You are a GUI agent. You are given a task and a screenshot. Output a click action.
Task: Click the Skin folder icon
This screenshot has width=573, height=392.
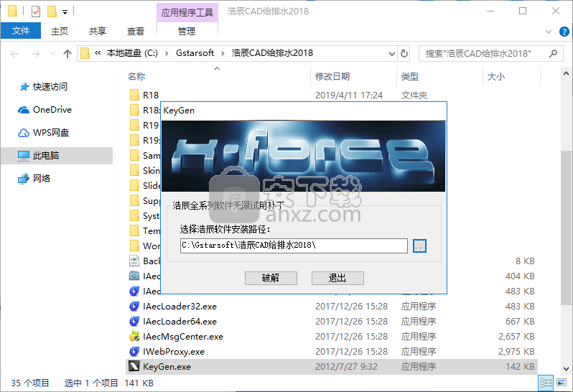[134, 170]
